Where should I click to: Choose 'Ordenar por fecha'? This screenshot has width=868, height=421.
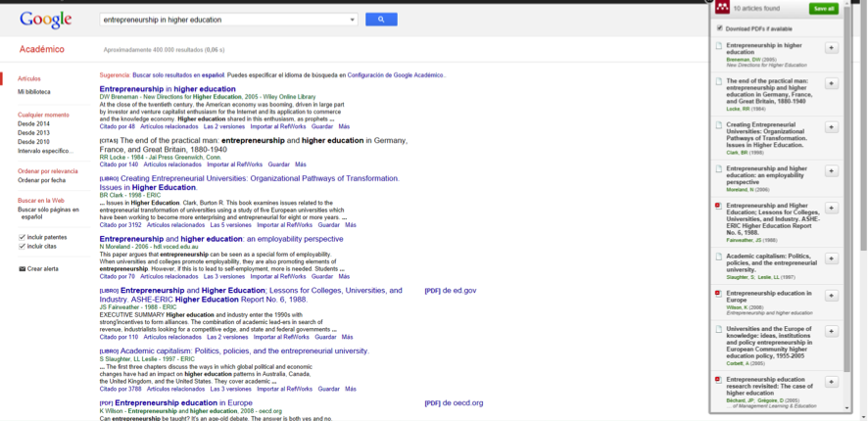pos(41,180)
